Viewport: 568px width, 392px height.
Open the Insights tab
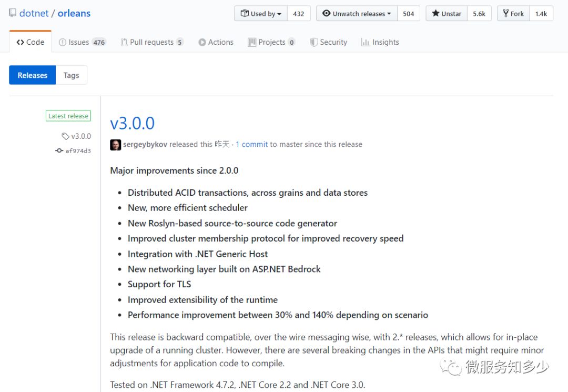coord(380,42)
